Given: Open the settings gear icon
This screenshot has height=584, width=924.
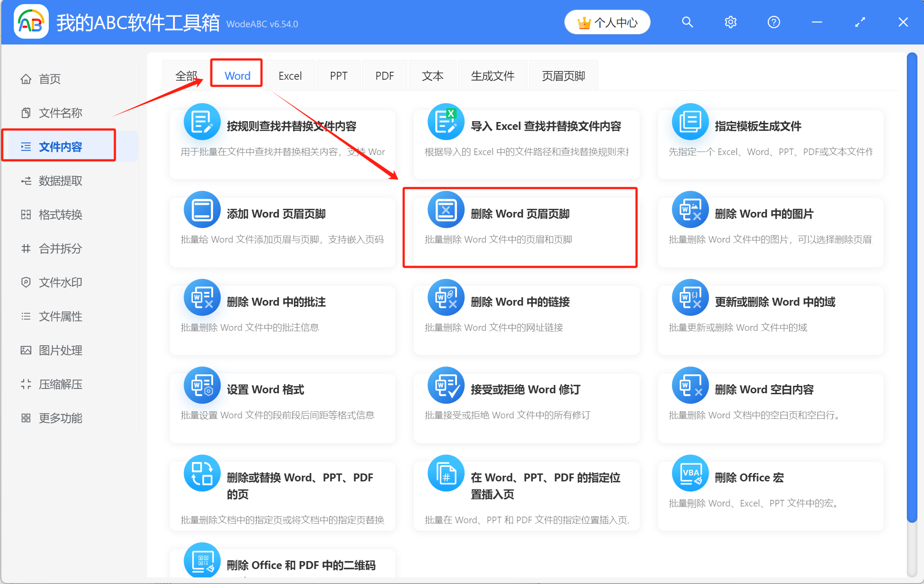Looking at the screenshot, I should pos(730,22).
